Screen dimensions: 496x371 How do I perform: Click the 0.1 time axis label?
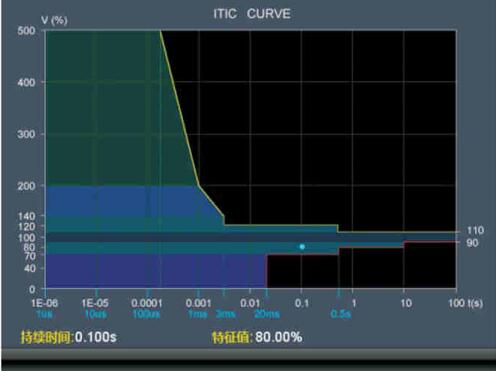[x=302, y=303]
